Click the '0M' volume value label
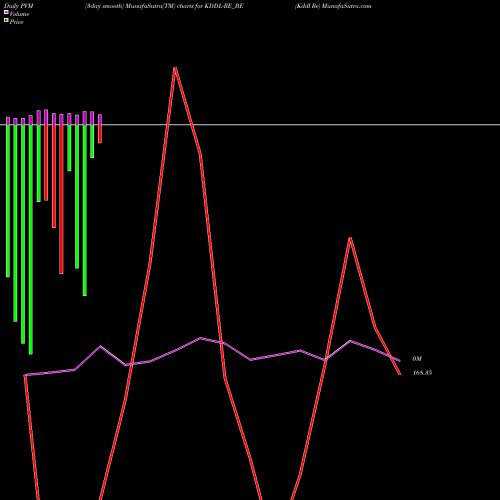Viewport: 500px width, 500px height. click(x=417, y=359)
